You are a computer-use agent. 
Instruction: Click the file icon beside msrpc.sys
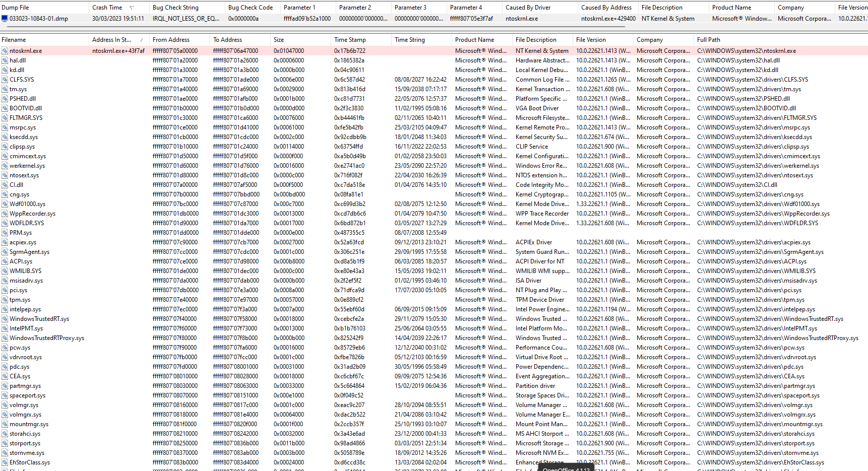(5, 127)
